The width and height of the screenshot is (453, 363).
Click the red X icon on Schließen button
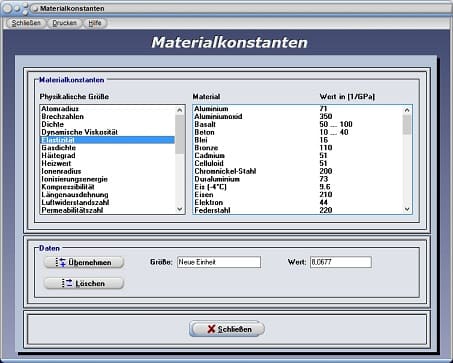tap(211, 329)
